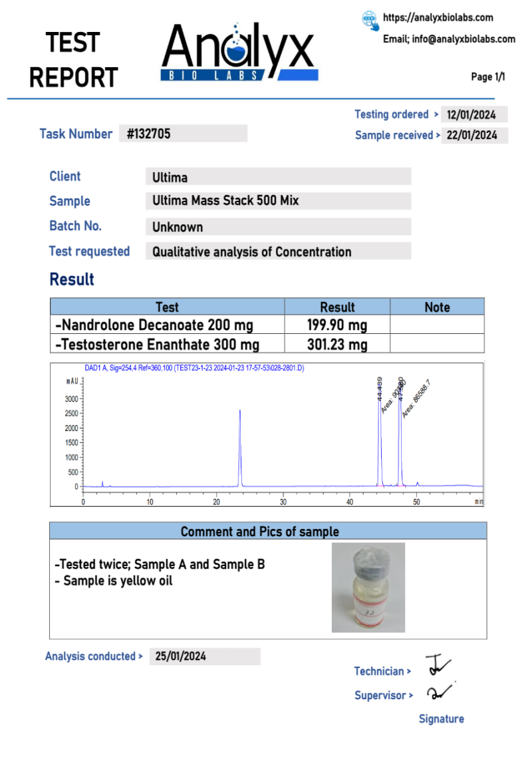Click the Test requested field

click(277, 252)
